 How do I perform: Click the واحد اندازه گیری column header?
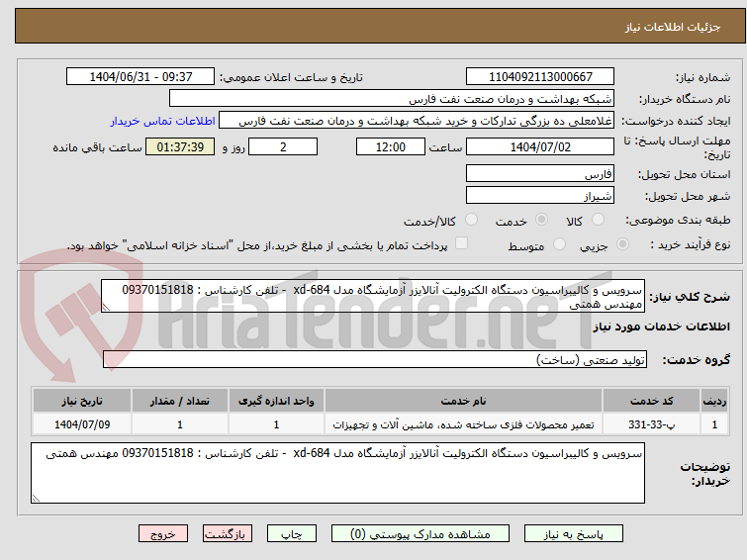[276, 401]
